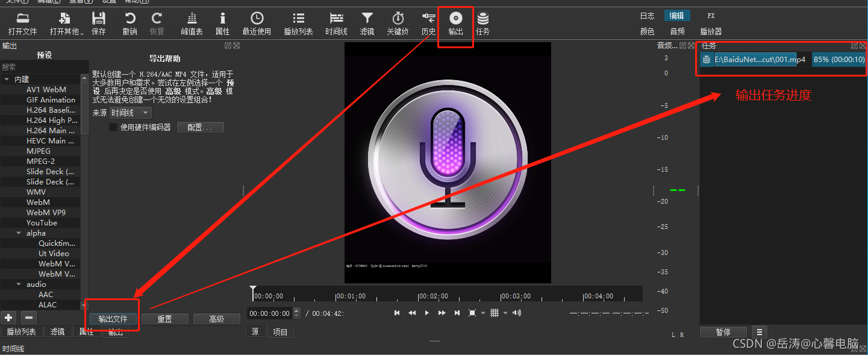Click the timecode spinner arrows
Viewport: 868px width, 355px height.
[296, 313]
